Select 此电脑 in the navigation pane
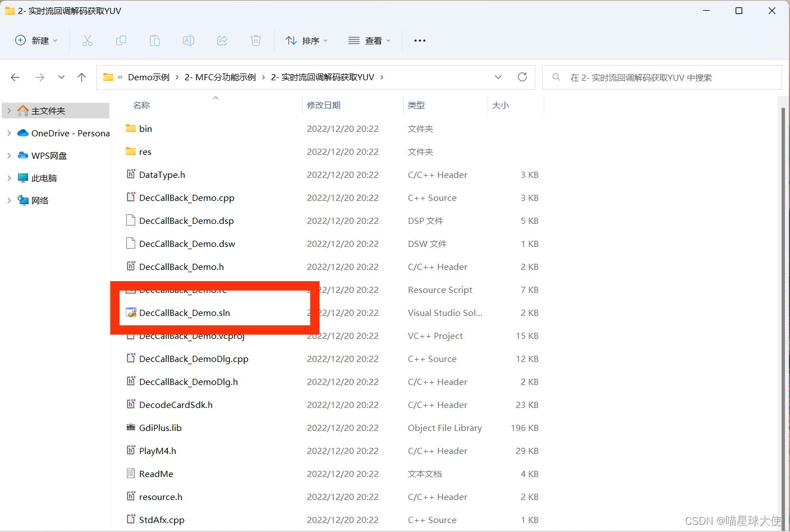Viewport: 790px width, 532px height. click(x=44, y=178)
